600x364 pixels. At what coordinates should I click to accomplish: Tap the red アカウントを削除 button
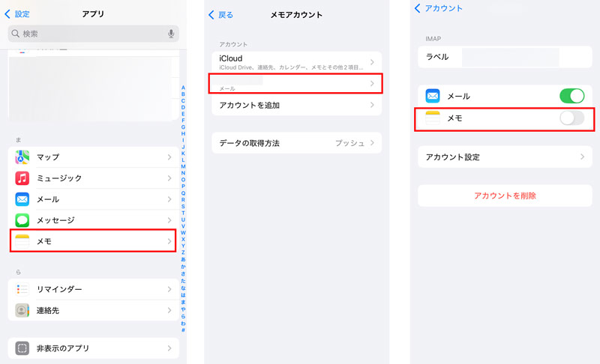coord(505,195)
